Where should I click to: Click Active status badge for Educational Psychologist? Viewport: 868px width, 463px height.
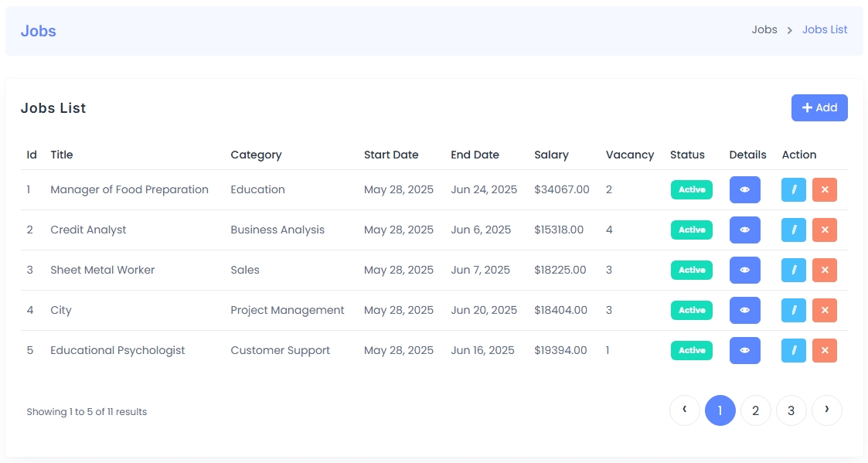tap(692, 350)
